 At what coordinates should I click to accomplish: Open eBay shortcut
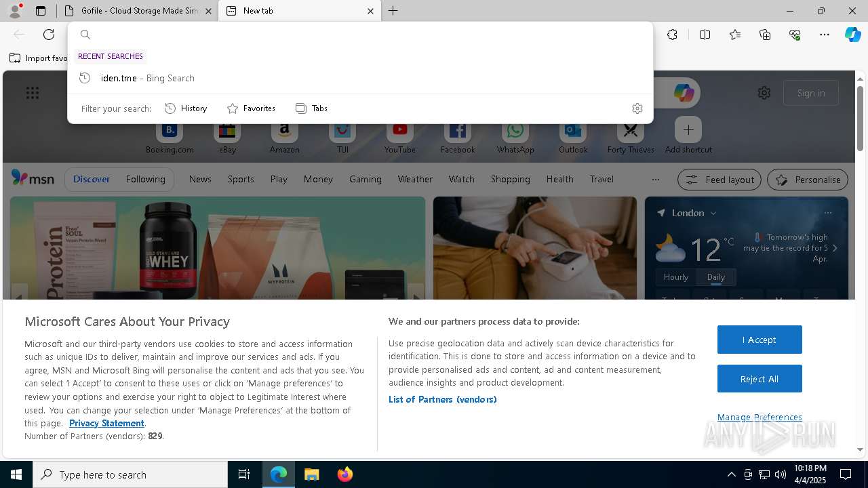227,137
